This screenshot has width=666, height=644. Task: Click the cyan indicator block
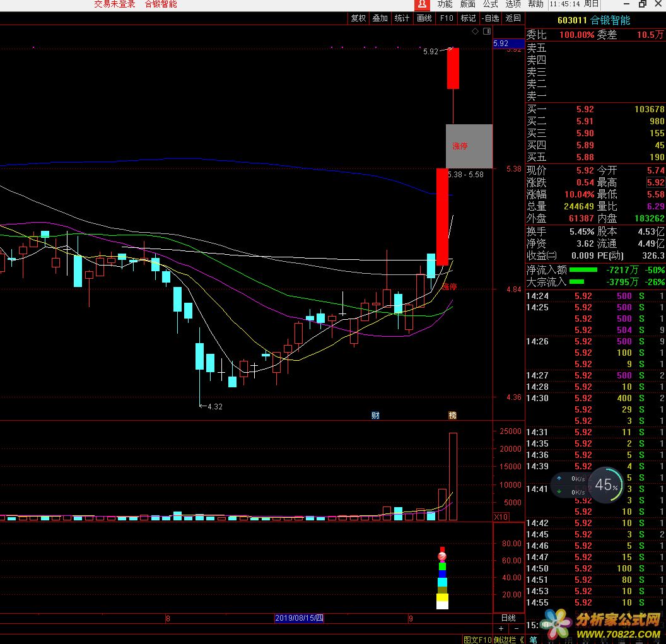(x=442, y=582)
